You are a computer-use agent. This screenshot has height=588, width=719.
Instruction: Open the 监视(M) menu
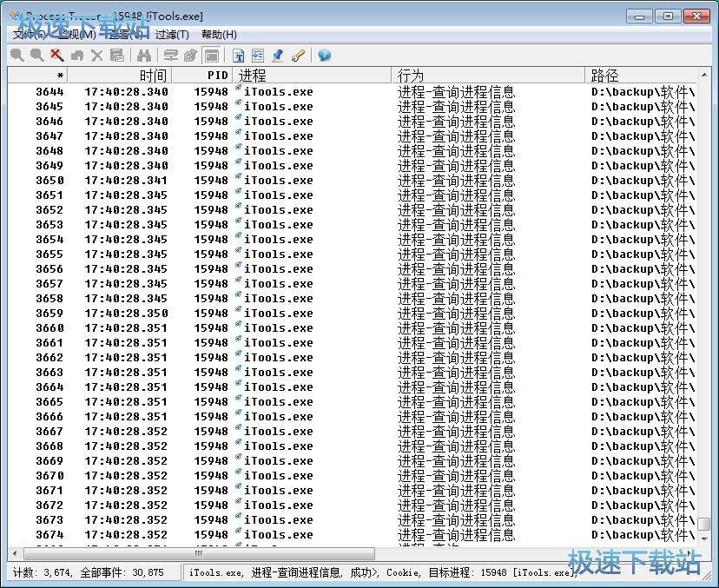(x=77, y=35)
